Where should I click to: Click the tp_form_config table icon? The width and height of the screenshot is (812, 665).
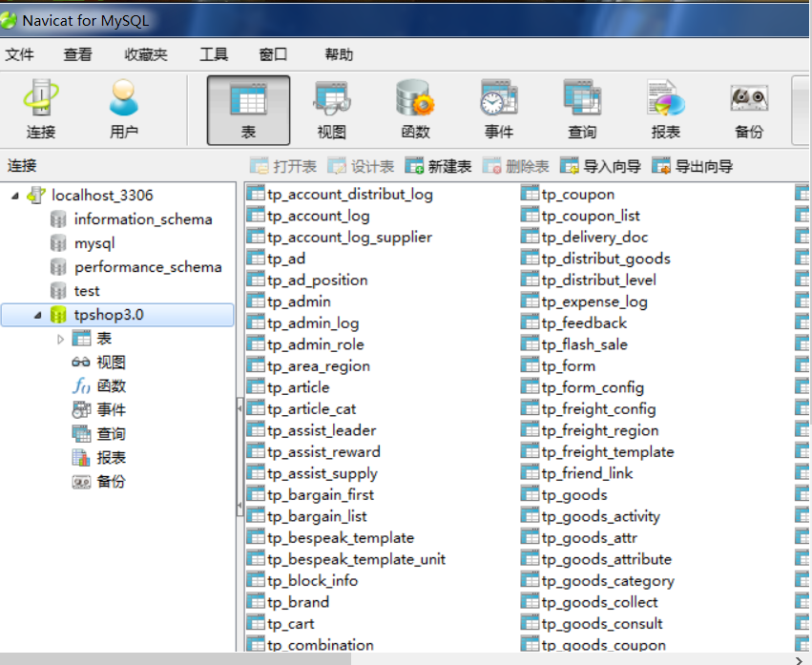click(531, 386)
